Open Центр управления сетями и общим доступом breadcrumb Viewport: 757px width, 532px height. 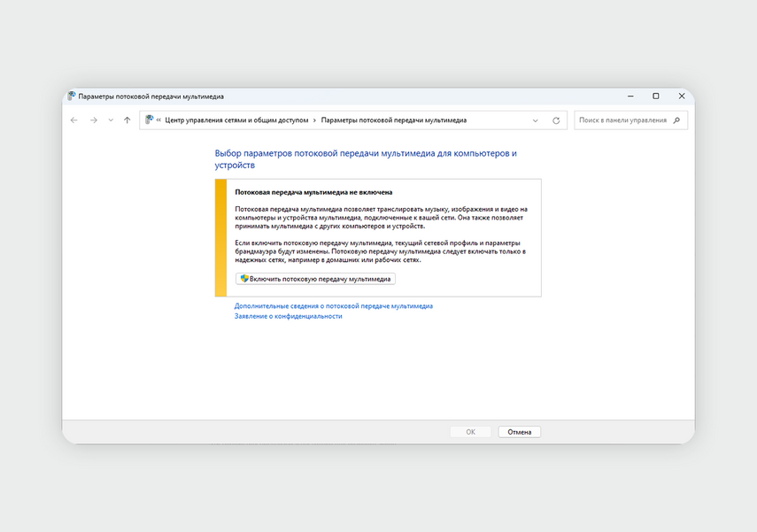pyautogui.click(x=236, y=120)
